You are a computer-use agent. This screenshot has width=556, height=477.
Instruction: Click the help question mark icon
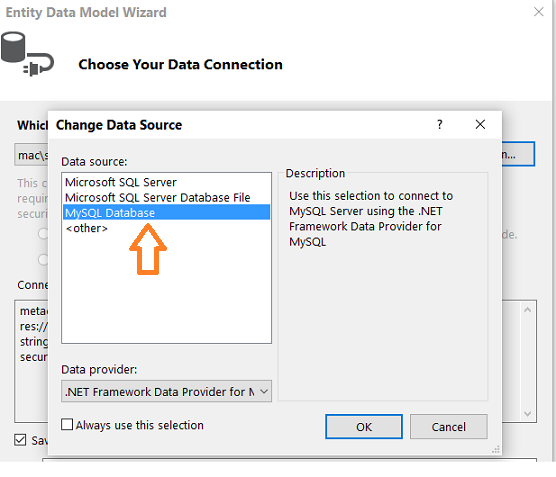coord(440,124)
